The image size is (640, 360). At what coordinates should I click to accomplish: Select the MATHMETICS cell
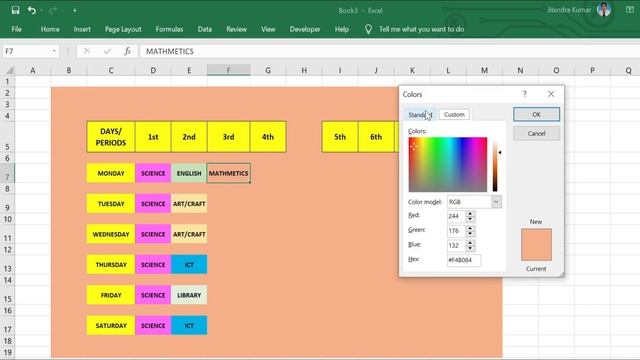pos(229,173)
